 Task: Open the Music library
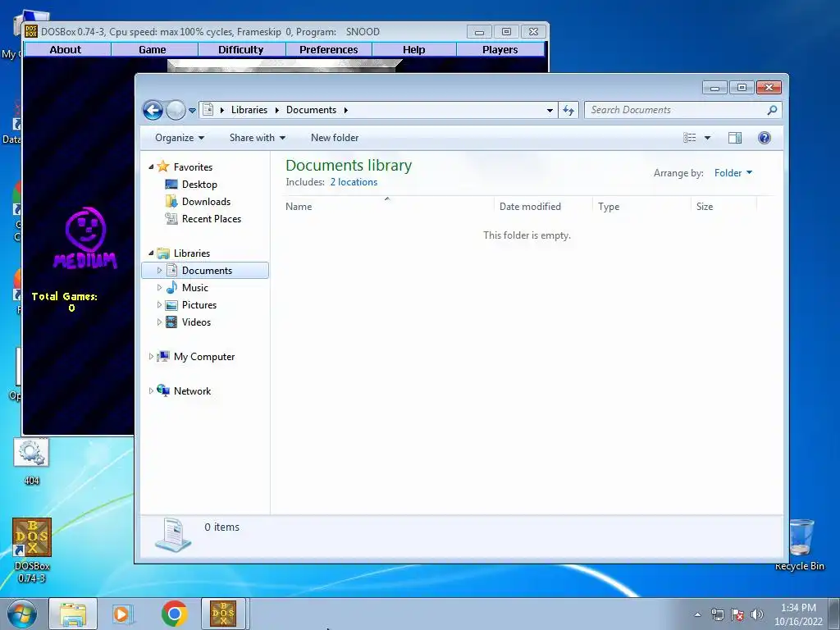point(195,288)
